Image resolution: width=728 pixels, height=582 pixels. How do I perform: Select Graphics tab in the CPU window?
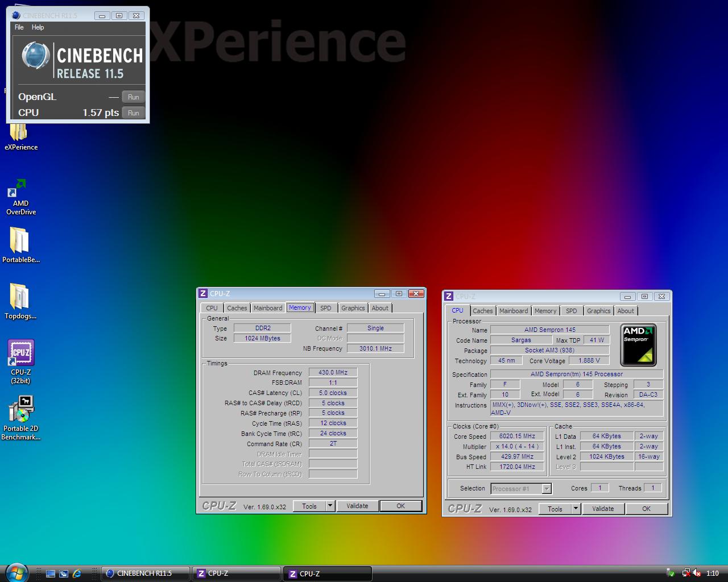click(x=599, y=311)
